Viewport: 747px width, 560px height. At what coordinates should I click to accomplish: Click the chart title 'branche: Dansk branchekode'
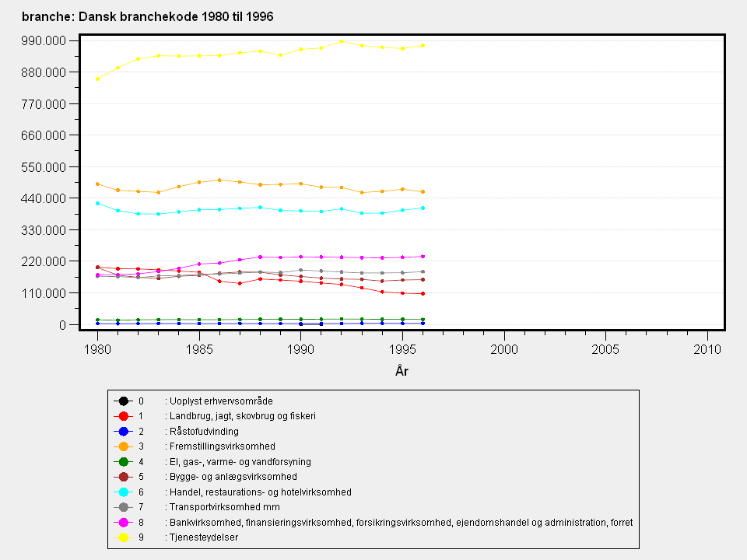pyautogui.click(x=147, y=16)
